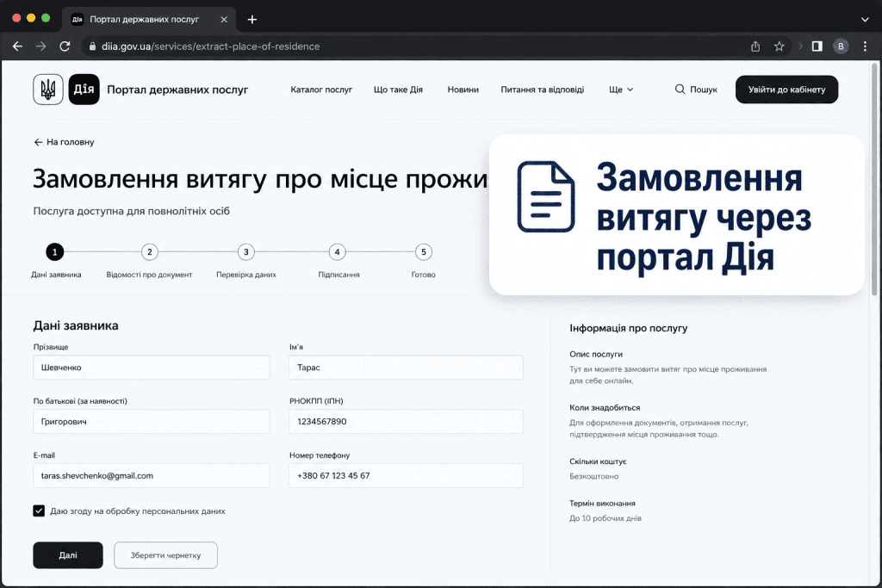Open the Новини menu item

click(463, 90)
